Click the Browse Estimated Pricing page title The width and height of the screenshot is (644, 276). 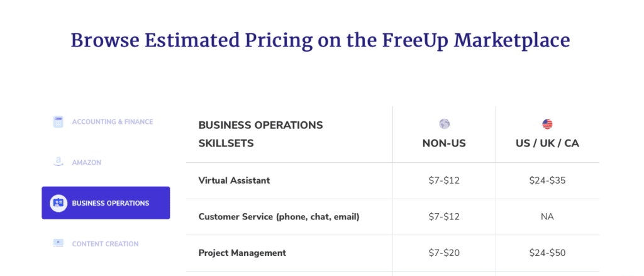point(320,41)
